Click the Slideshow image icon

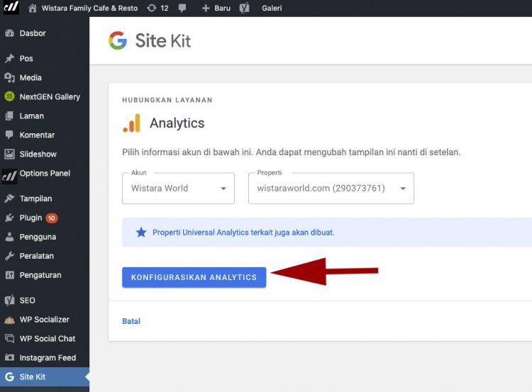click(9, 155)
